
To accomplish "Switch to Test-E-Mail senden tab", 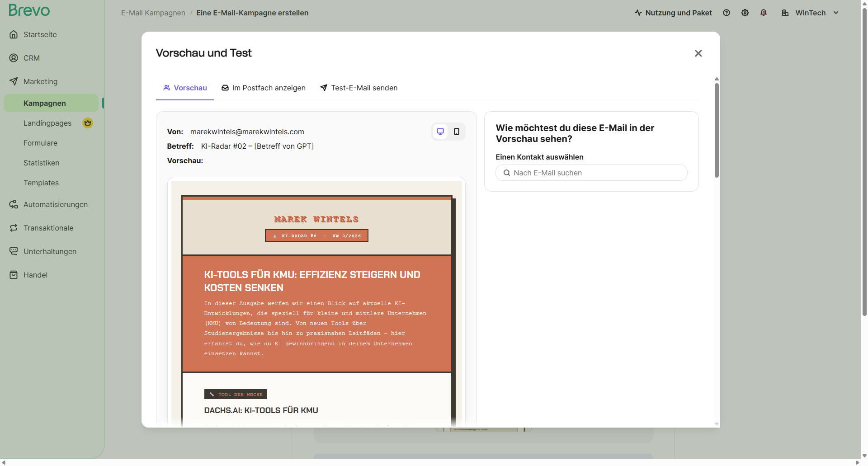I will [359, 88].
